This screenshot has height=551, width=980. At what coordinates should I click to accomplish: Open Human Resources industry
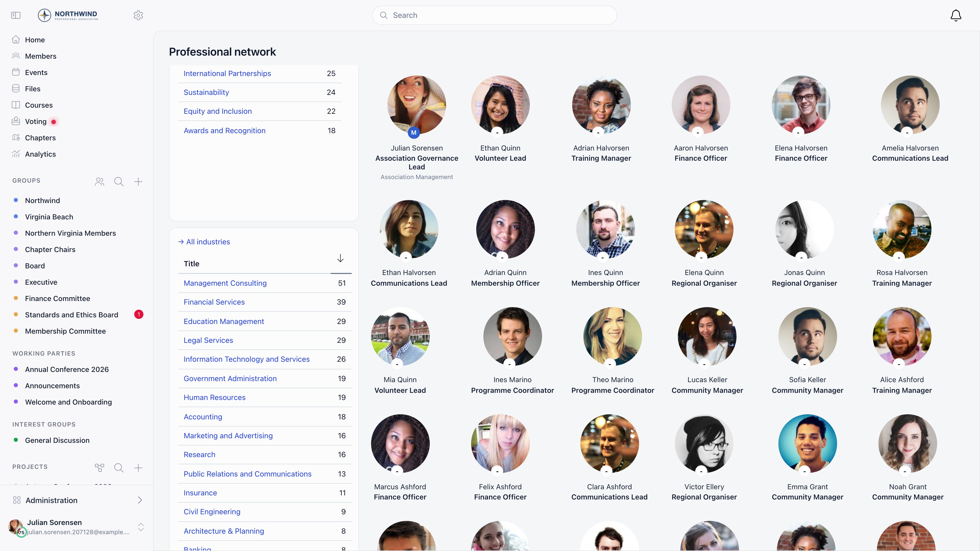coord(215,397)
